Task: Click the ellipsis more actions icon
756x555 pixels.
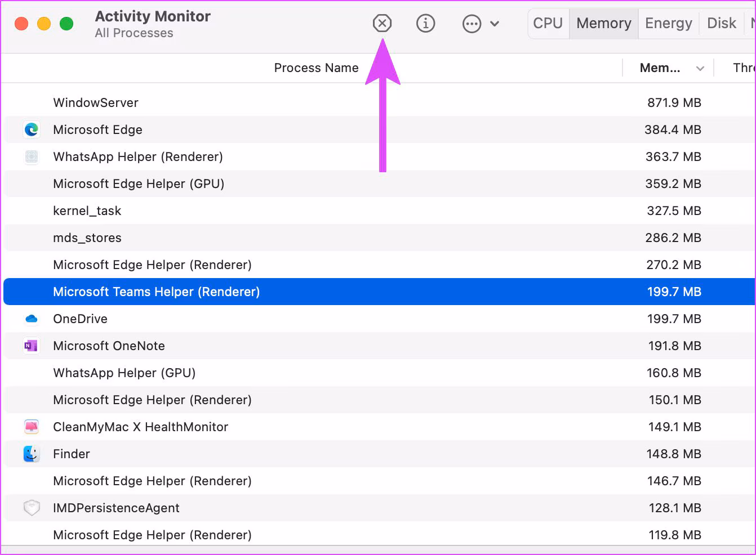Action: pos(472,24)
